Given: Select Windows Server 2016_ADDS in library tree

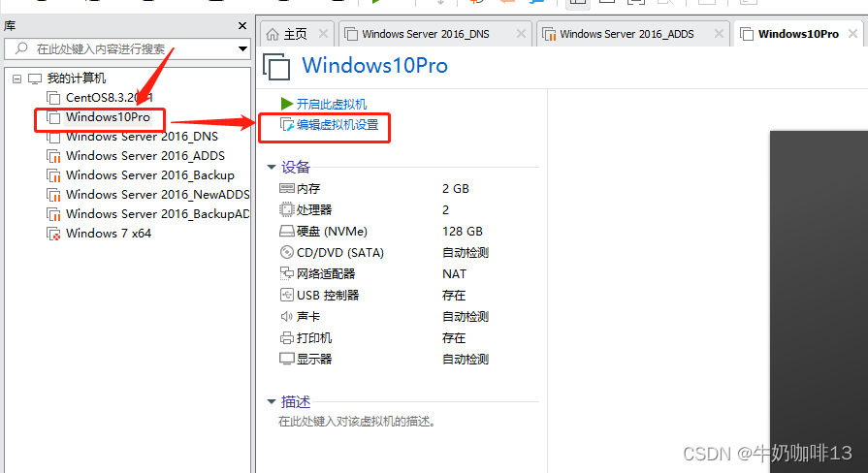Looking at the screenshot, I should [x=145, y=156].
